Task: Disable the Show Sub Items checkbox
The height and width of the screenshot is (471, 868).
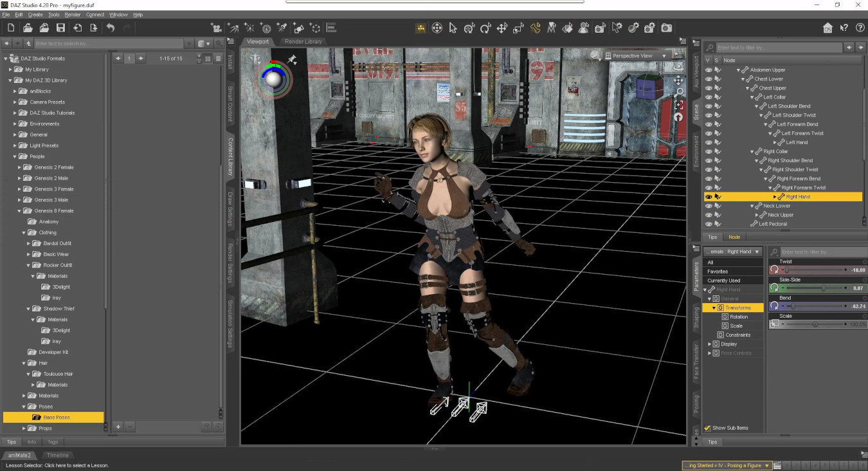Action: click(x=707, y=427)
